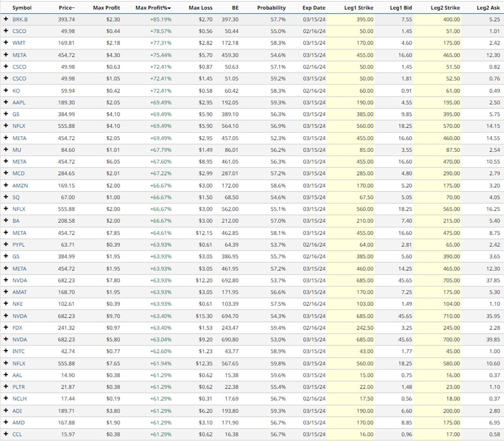The width and height of the screenshot is (504, 441).
Task: Expand the ADI row plus icon
Action: coord(6,411)
